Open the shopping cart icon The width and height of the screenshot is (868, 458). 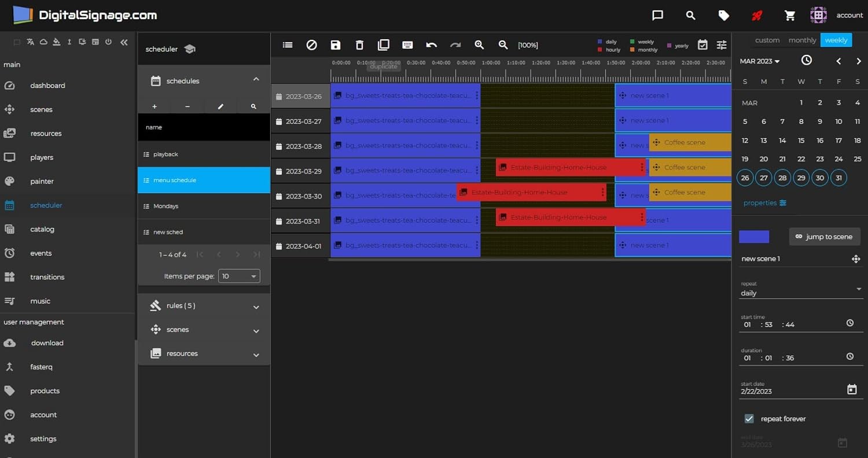pyautogui.click(x=790, y=16)
